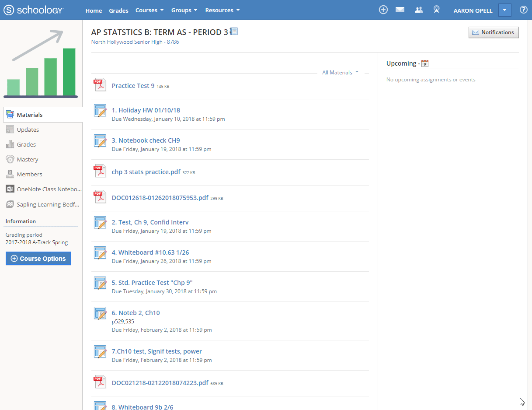Open the Groups dropdown in the top navigation
Viewport: 532px width, 410px height.
click(x=184, y=10)
